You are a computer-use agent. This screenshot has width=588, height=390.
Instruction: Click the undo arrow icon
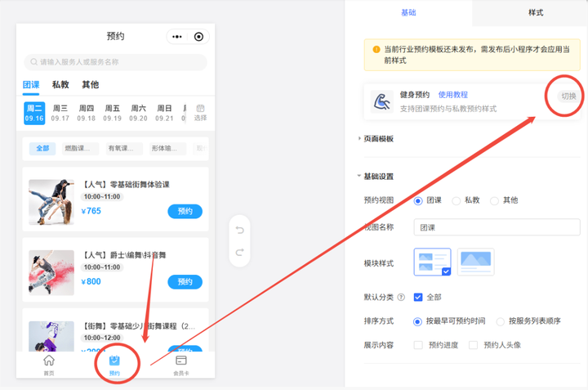[239, 230]
